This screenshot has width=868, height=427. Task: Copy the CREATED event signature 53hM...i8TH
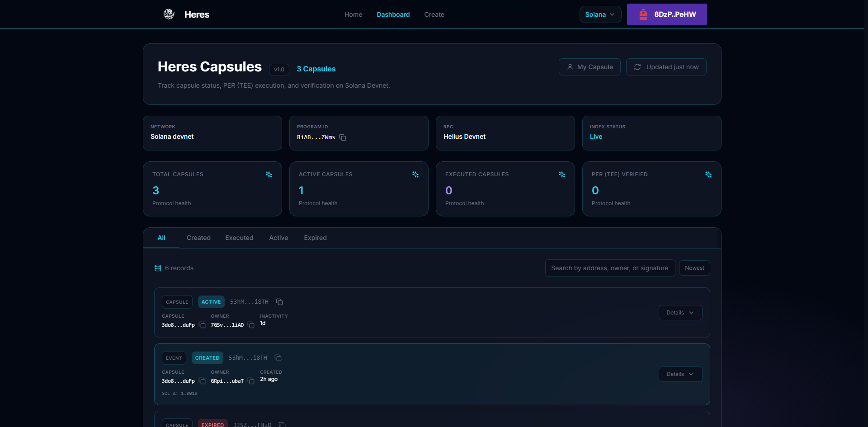pyautogui.click(x=278, y=358)
